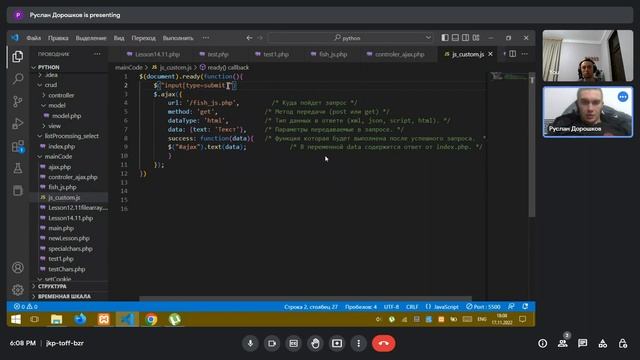
Task: Open model.php in the explorer
Action: [x=67, y=116]
